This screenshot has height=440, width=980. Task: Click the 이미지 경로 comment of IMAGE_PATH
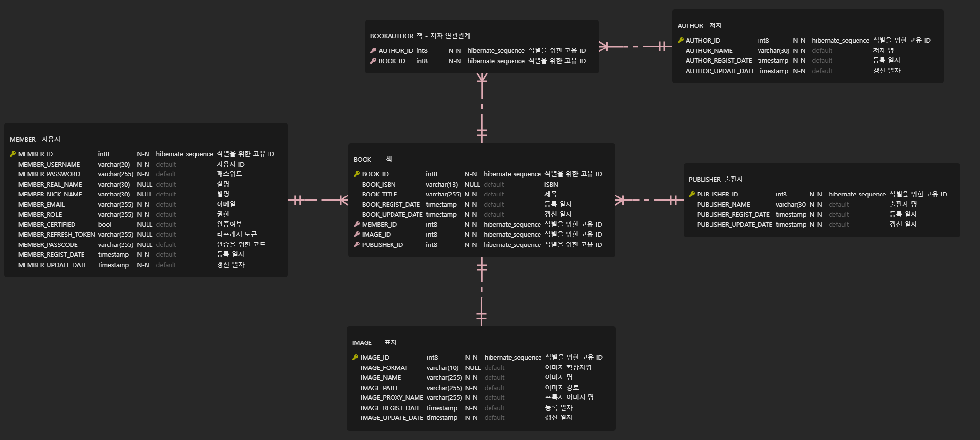tap(562, 388)
